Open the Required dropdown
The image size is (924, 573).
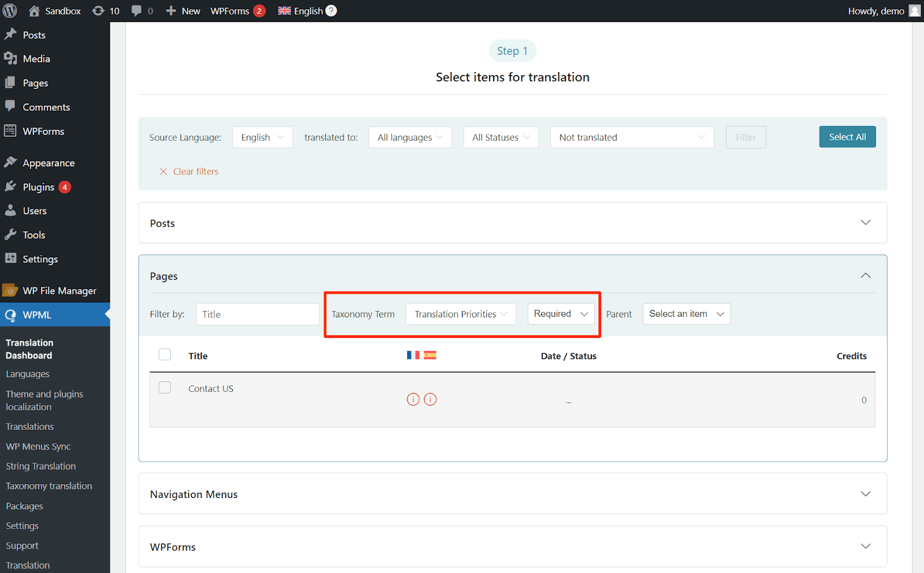[x=561, y=314]
